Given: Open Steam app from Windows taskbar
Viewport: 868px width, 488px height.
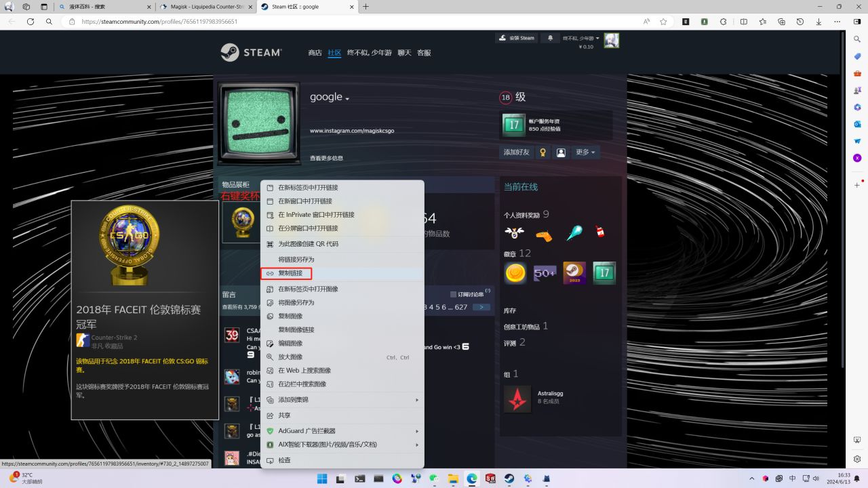Looking at the screenshot, I should point(509,479).
